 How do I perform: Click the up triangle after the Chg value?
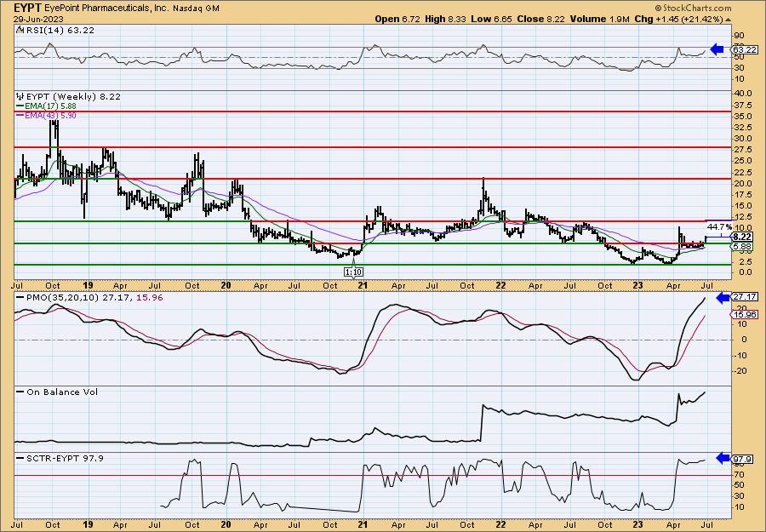[x=728, y=20]
